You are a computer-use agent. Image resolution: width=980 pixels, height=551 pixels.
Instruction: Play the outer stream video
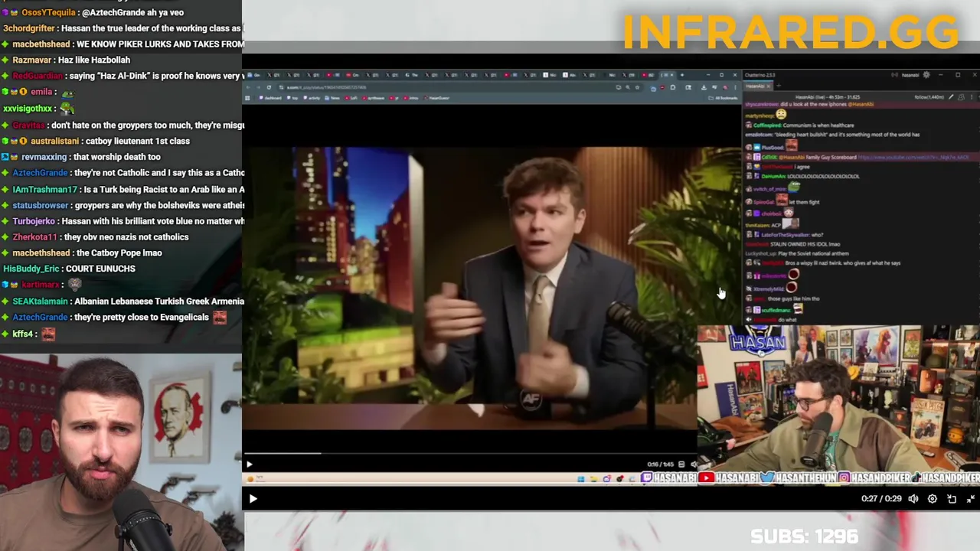click(253, 499)
